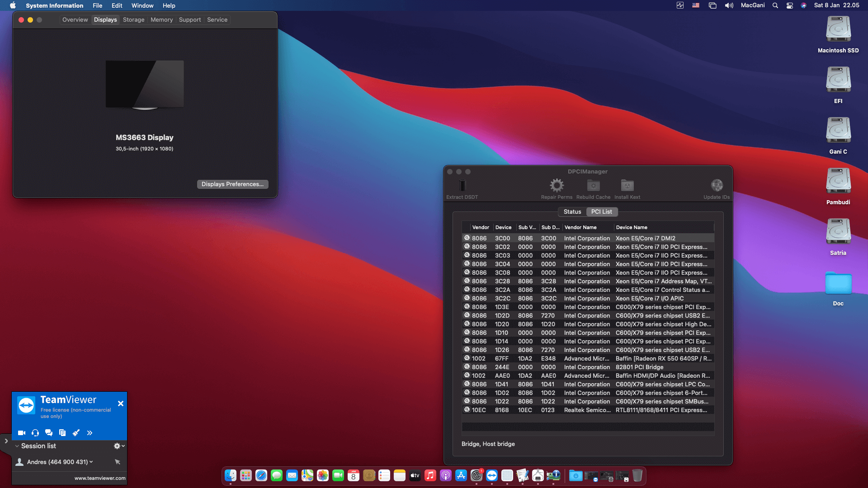The width and height of the screenshot is (868, 488).
Task: Run Repair Perms in DPCIManager toolbar
Action: [557, 186]
